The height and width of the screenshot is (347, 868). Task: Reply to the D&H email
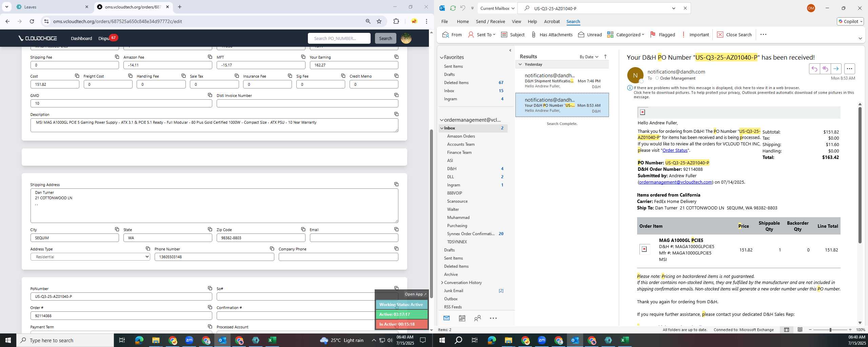[814, 69]
